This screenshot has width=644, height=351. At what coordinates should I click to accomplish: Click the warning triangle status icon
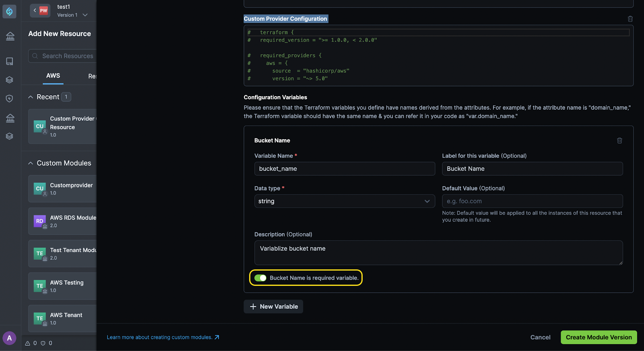pos(28,343)
